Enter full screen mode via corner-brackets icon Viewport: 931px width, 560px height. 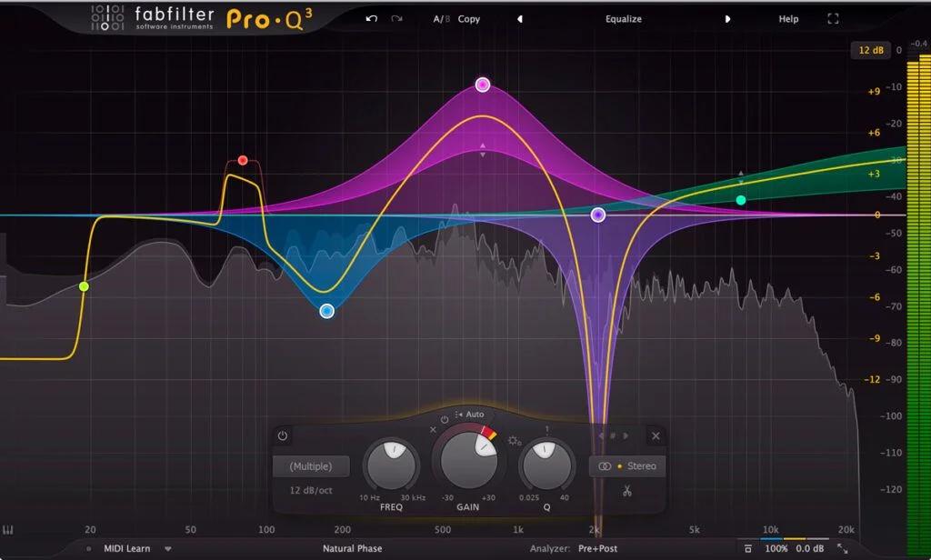click(x=833, y=19)
